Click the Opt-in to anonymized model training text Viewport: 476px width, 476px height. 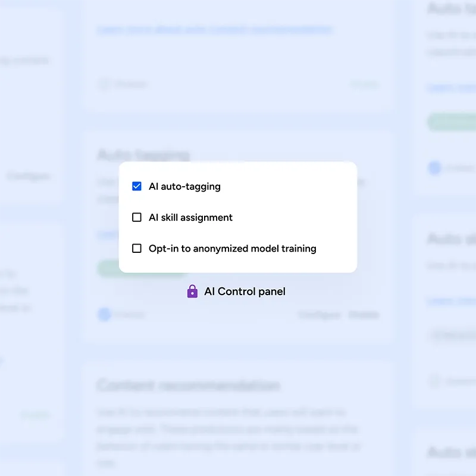click(232, 248)
